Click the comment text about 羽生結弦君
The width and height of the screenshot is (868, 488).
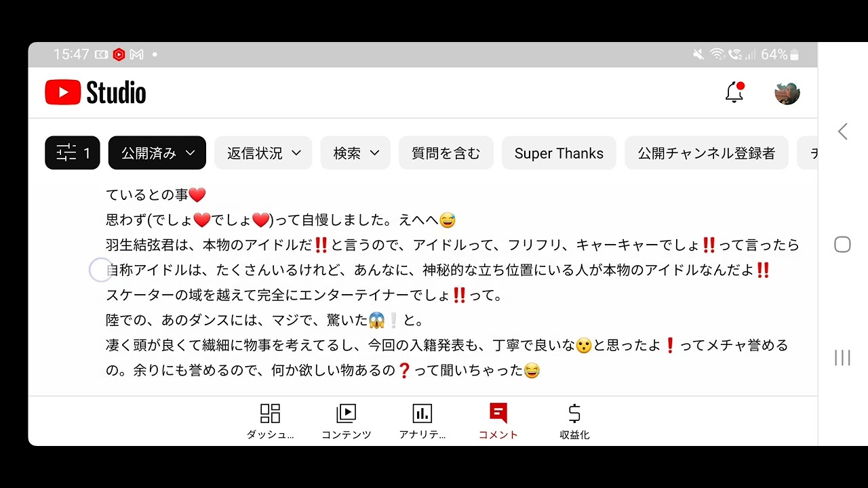453,245
